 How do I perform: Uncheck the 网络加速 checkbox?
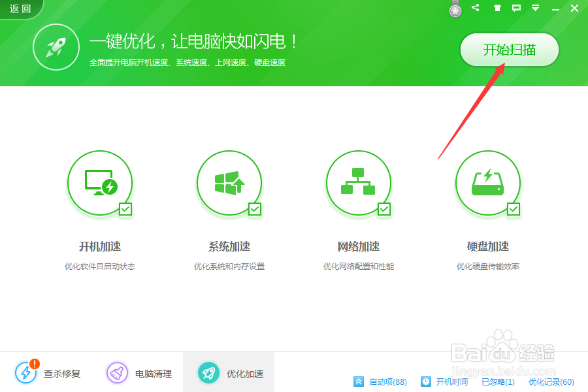(x=384, y=209)
